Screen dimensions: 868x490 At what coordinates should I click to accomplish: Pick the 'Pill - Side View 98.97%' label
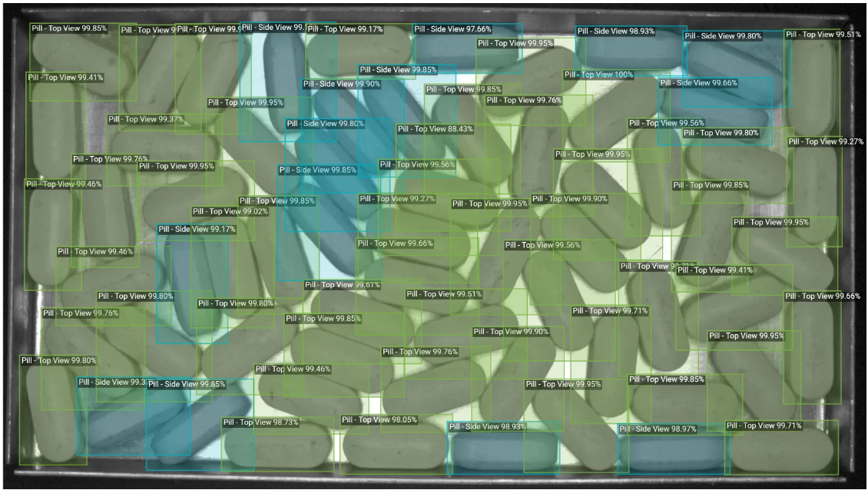[x=658, y=429]
